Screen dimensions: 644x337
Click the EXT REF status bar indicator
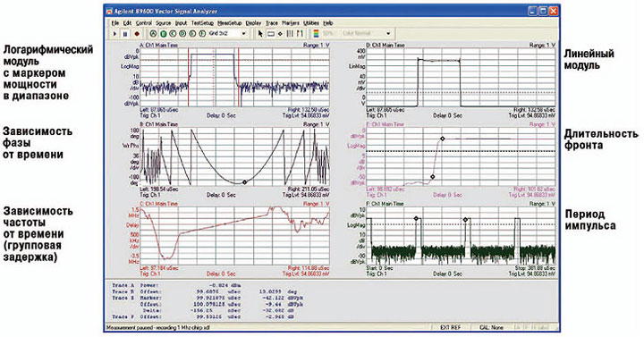[451, 327]
